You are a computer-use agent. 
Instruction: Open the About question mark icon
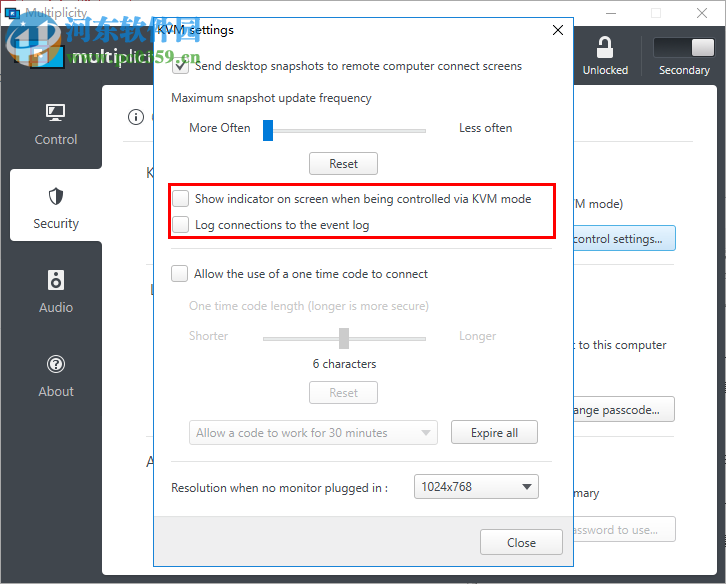56,364
